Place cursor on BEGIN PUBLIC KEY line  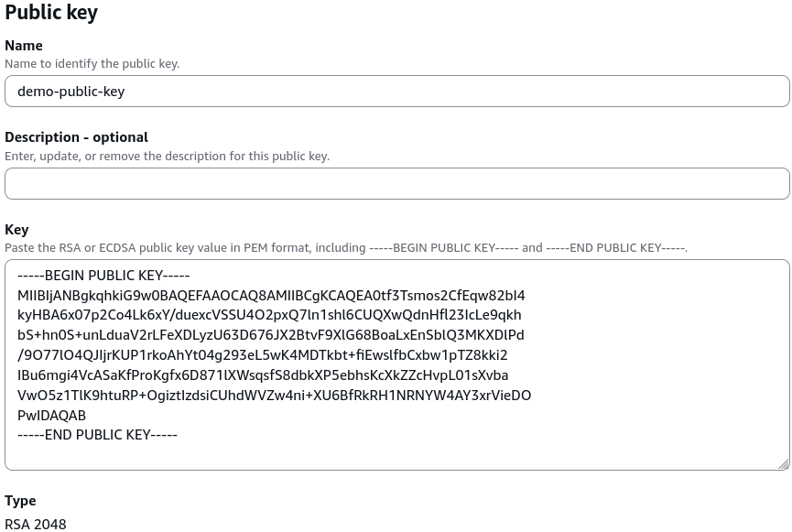[x=103, y=276]
